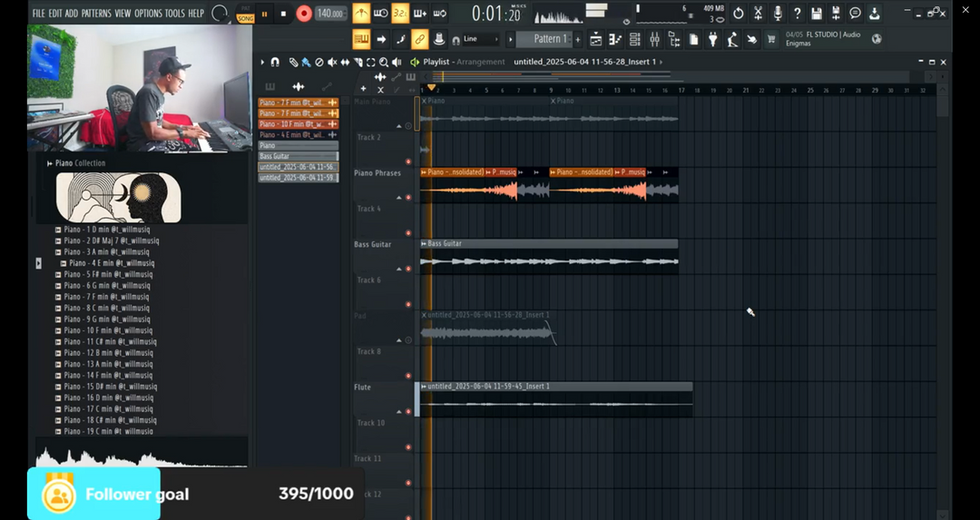Mute the Bass Guitar track
Screen dimensions: 980x520
click(x=407, y=269)
